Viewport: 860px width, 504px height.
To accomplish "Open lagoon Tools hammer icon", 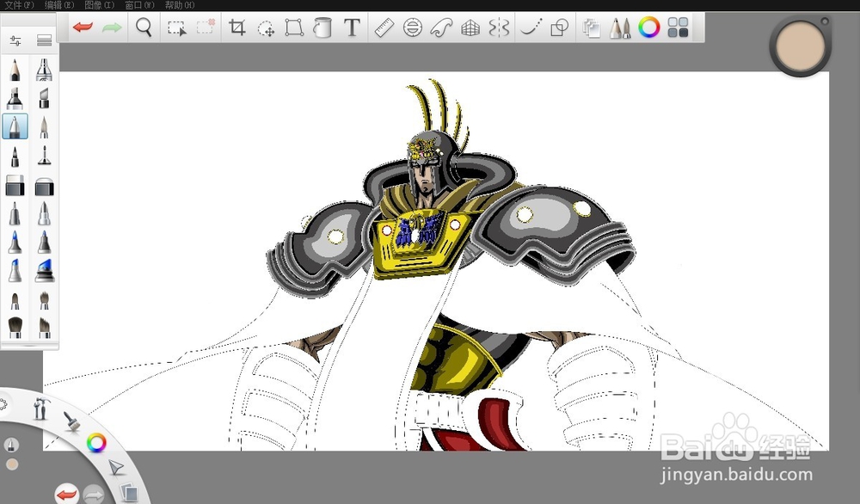I will (40, 408).
